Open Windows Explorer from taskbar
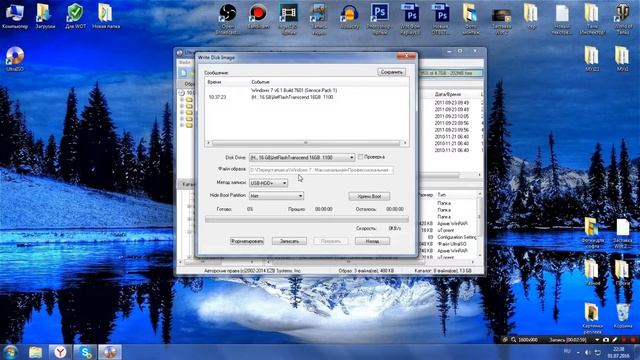This screenshot has height=360, width=640. point(36,352)
